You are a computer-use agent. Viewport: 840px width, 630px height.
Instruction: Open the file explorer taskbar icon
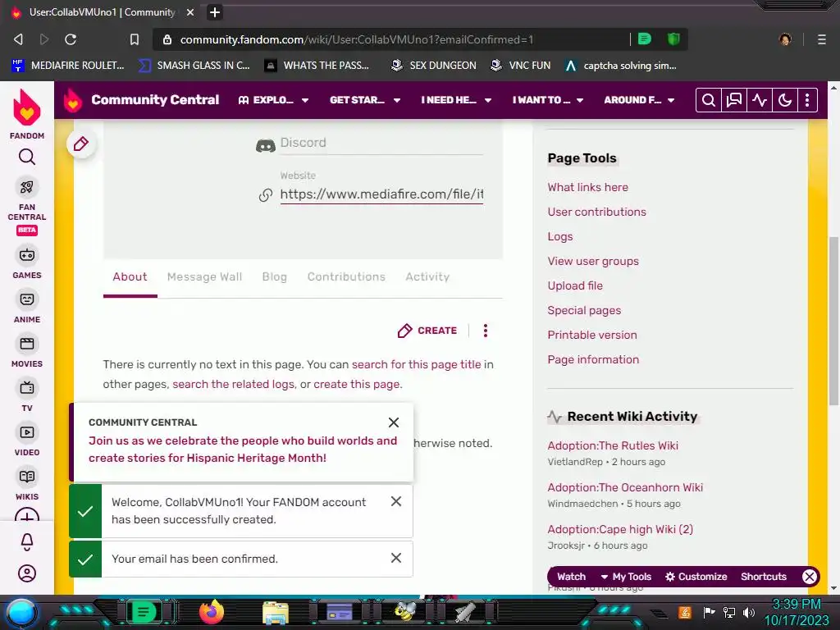coord(276,613)
